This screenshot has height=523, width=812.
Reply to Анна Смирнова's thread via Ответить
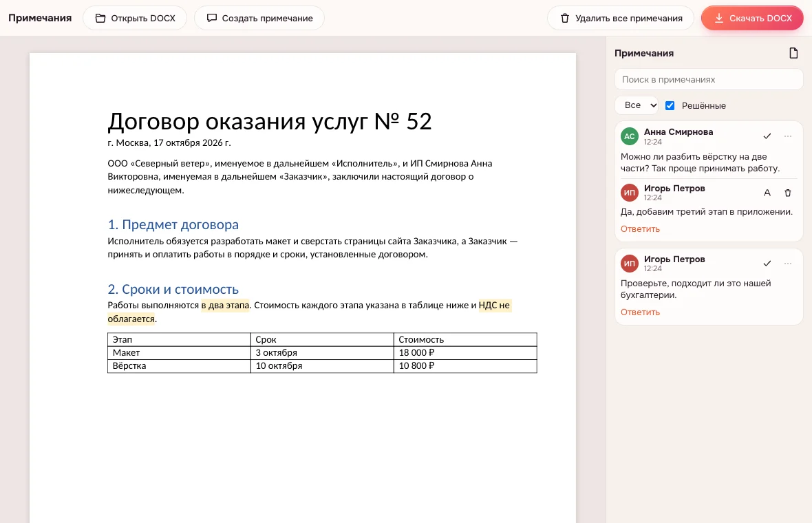pos(640,229)
